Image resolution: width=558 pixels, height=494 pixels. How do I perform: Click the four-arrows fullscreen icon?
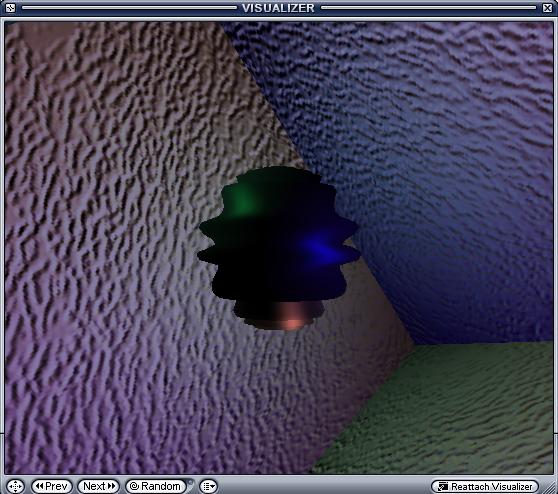click(x=15, y=486)
